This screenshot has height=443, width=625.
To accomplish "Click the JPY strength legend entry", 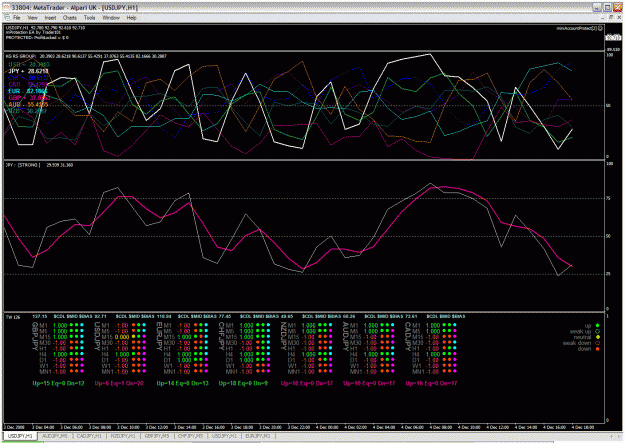I will tap(28, 71).
